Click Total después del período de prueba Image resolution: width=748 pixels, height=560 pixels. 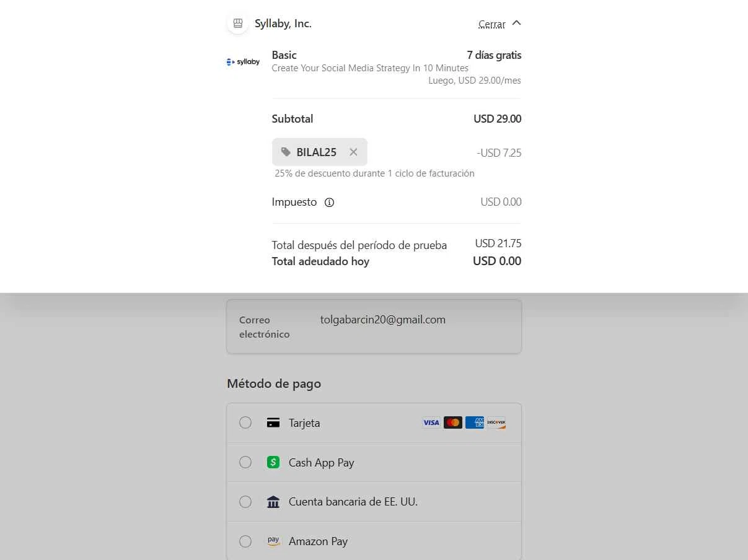[x=359, y=245]
